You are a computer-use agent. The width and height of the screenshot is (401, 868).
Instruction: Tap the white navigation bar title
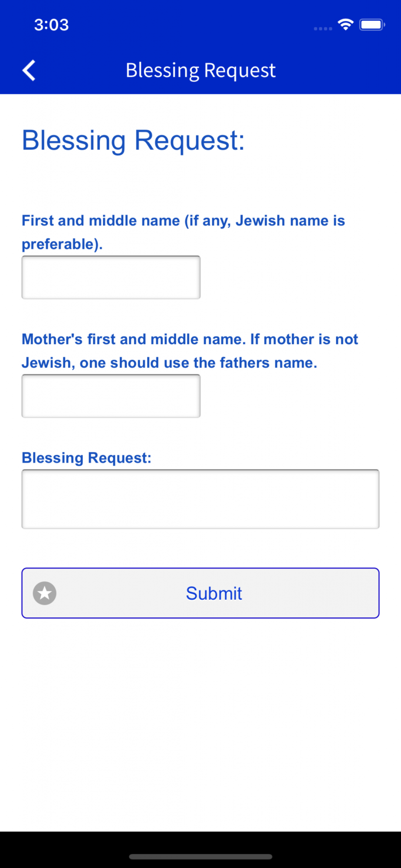200,70
